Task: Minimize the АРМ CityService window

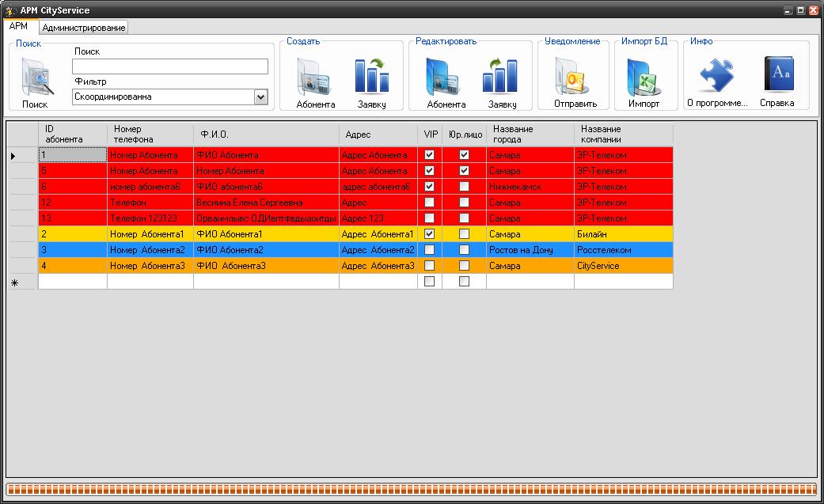Action: [x=788, y=10]
